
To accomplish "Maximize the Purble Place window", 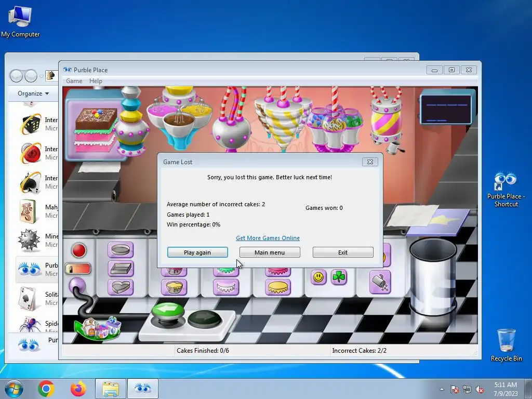I will (451, 70).
